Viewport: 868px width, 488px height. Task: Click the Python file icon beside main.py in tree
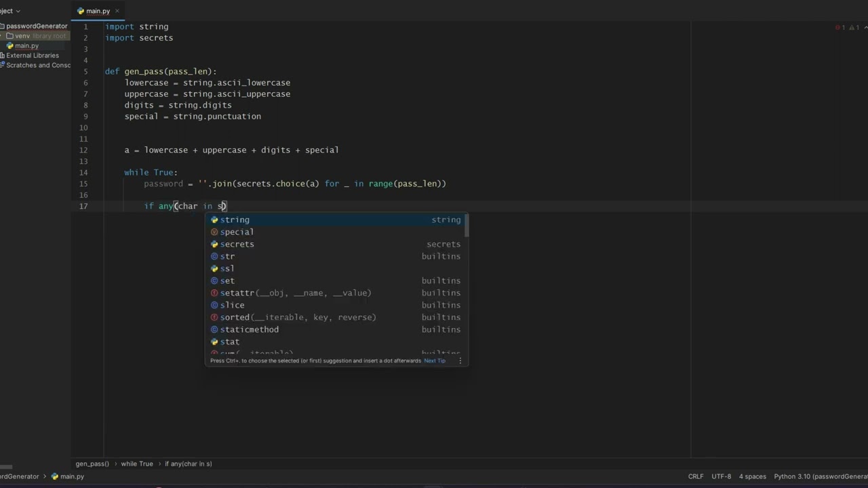pos(9,45)
